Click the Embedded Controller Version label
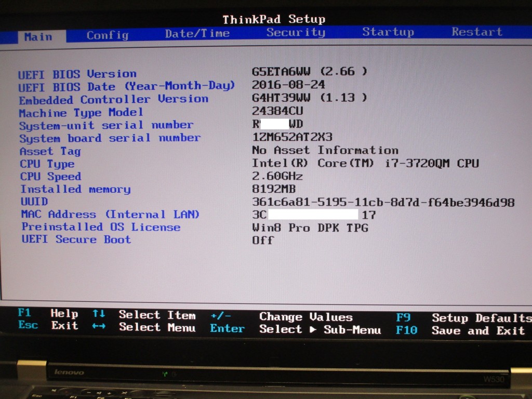The height and width of the screenshot is (399, 532). pos(114,99)
